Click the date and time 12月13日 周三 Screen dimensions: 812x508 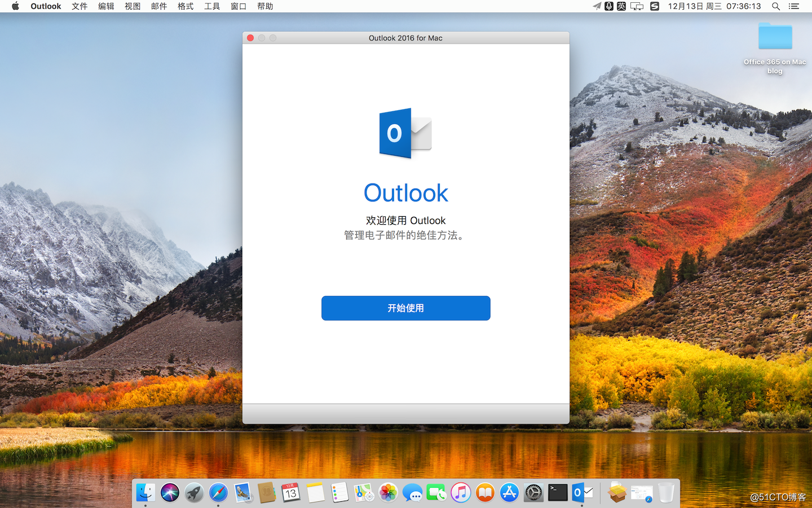pyautogui.click(x=714, y=6)
